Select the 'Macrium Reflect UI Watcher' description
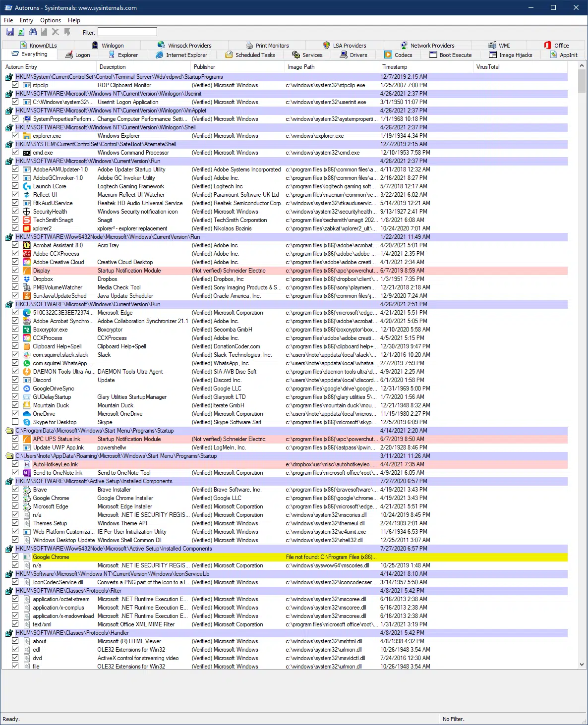 [x=131, y=195]
